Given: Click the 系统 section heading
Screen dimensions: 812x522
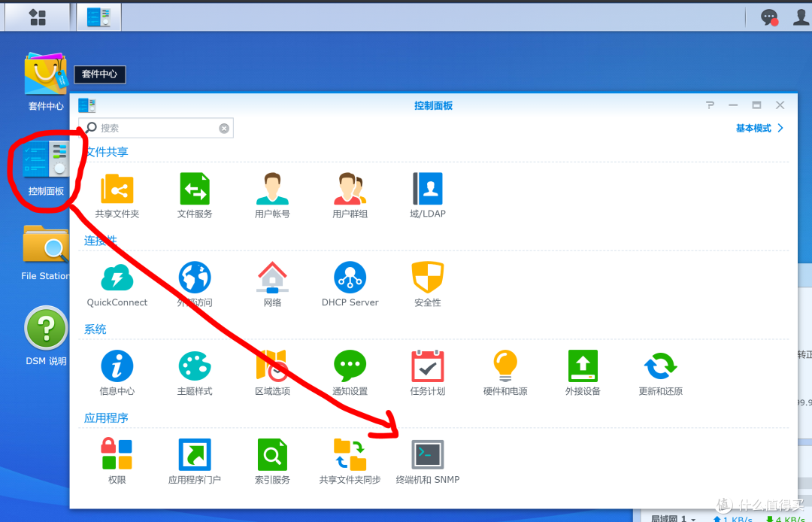Looking at the screenshot, I should 95,329.
